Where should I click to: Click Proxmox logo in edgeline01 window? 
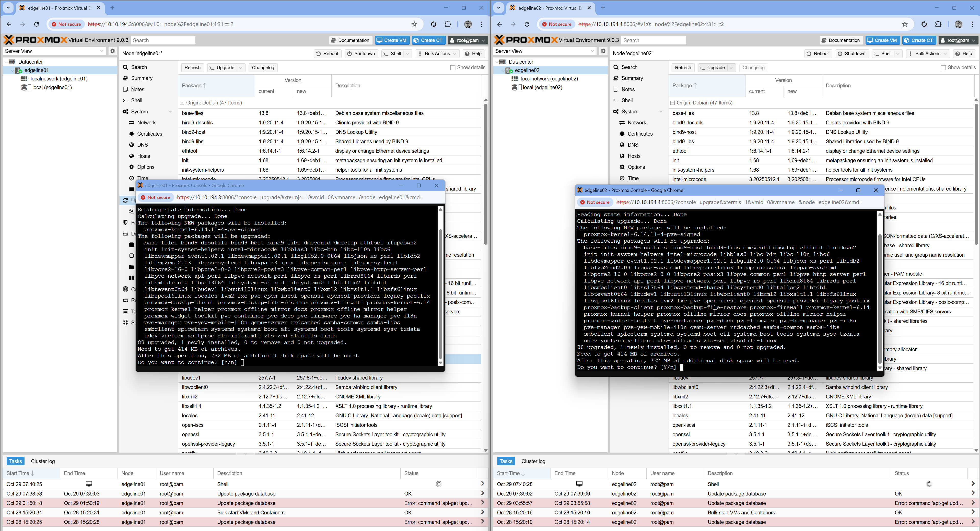click(35, 40)
